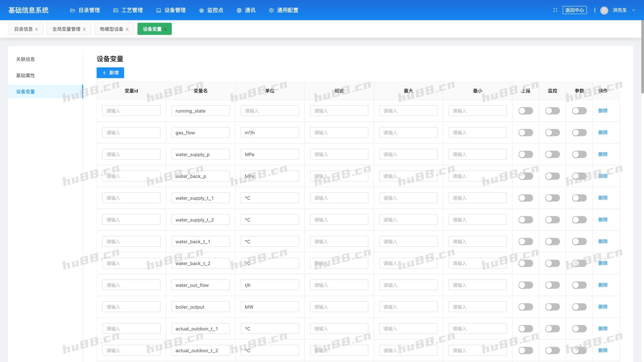The width and height of the screenshot is (644, 362).
Task: Switch to the 目录信息 tab
Action: click(23, 29)
